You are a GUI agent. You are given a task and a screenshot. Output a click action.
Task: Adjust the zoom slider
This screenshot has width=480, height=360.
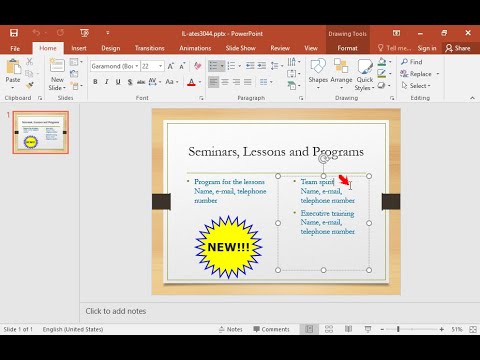point(398,329)
